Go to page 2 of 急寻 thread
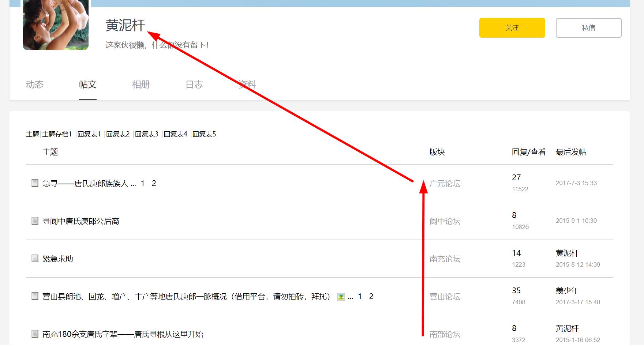Viewport: 644px width, 346px height. click(154, 184)
